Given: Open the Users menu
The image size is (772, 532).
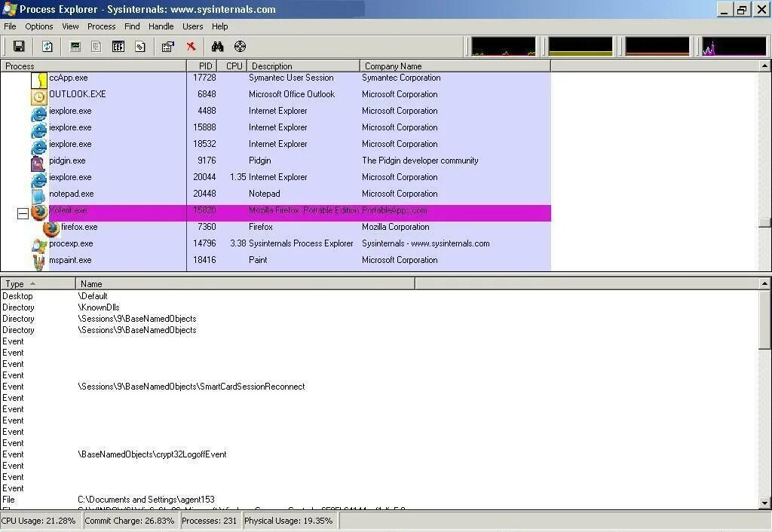Looking at the screenshot, I should (x=192, y=26).
